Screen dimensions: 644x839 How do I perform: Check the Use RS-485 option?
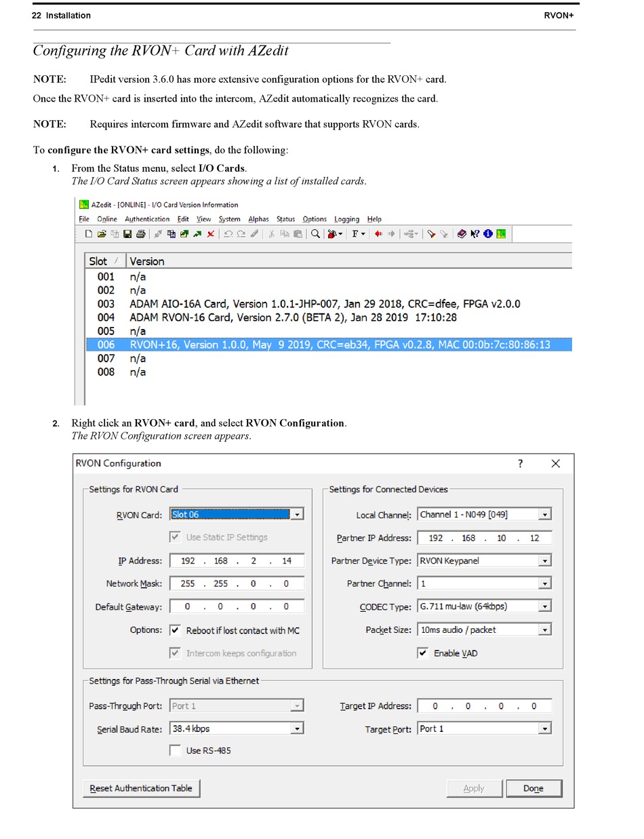point(175,750)
